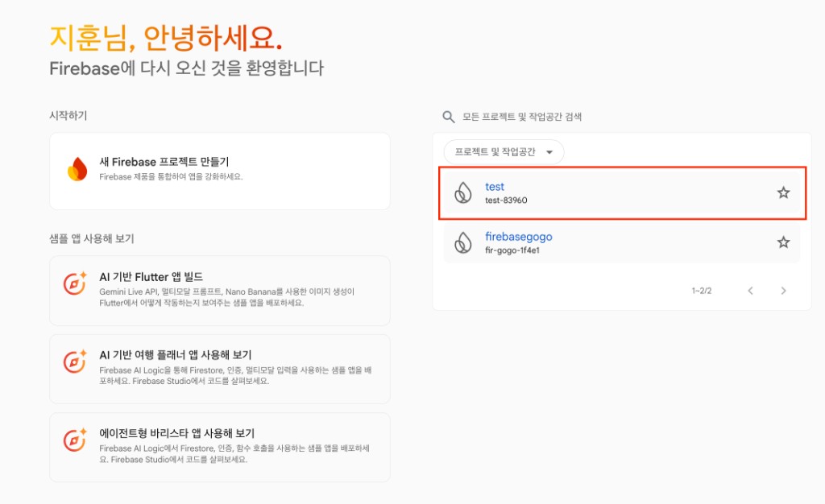
Task: Click the 1~2/2 pagination count
Action: [702, 291]
